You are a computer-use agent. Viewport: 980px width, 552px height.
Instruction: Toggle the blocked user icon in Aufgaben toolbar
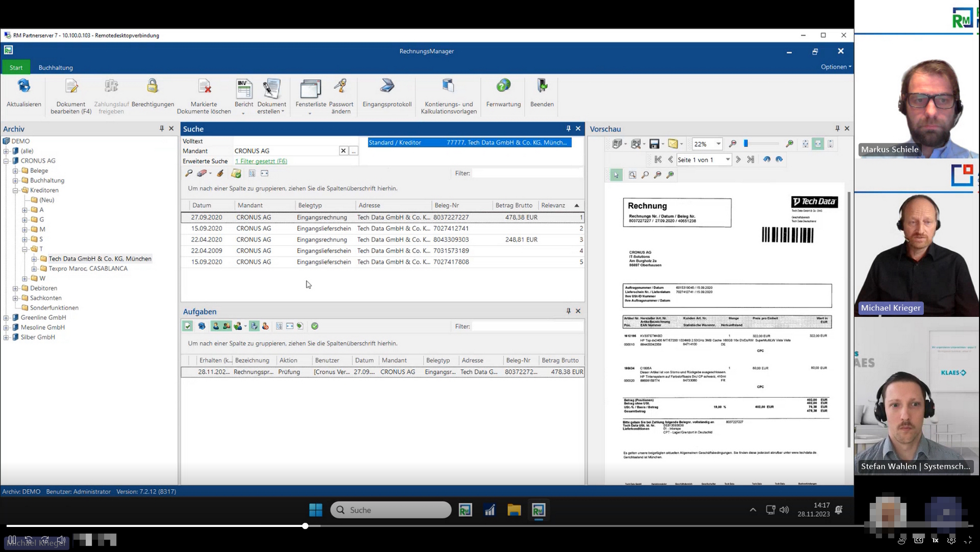pos(265,326)
